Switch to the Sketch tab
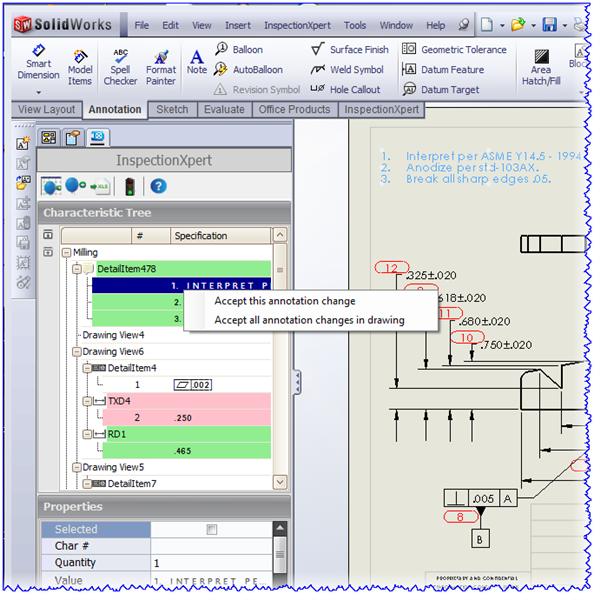Screen dimensions: 600x600 (x=172, y=109)
